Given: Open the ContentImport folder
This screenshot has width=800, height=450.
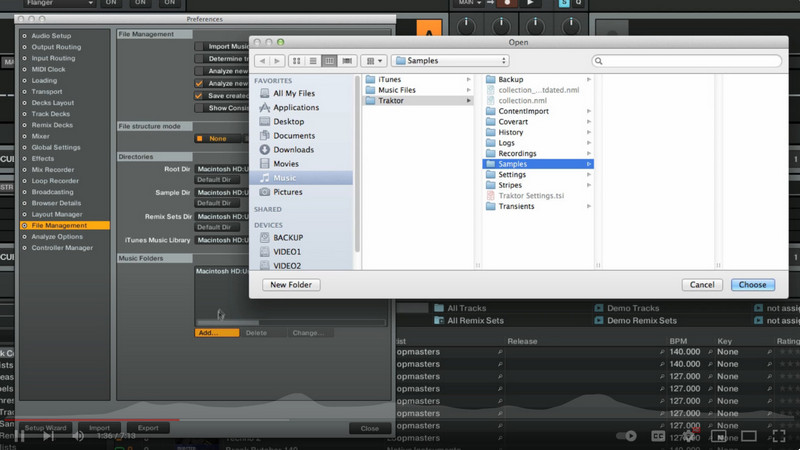Looking at the screenshot, I should pyautogui.click(x=538, y=111).
